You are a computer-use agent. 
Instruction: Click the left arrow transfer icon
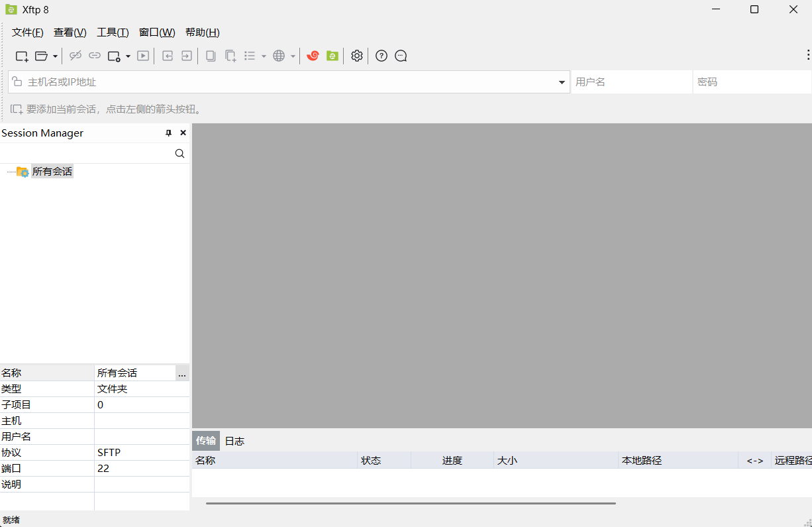point(168,56)
